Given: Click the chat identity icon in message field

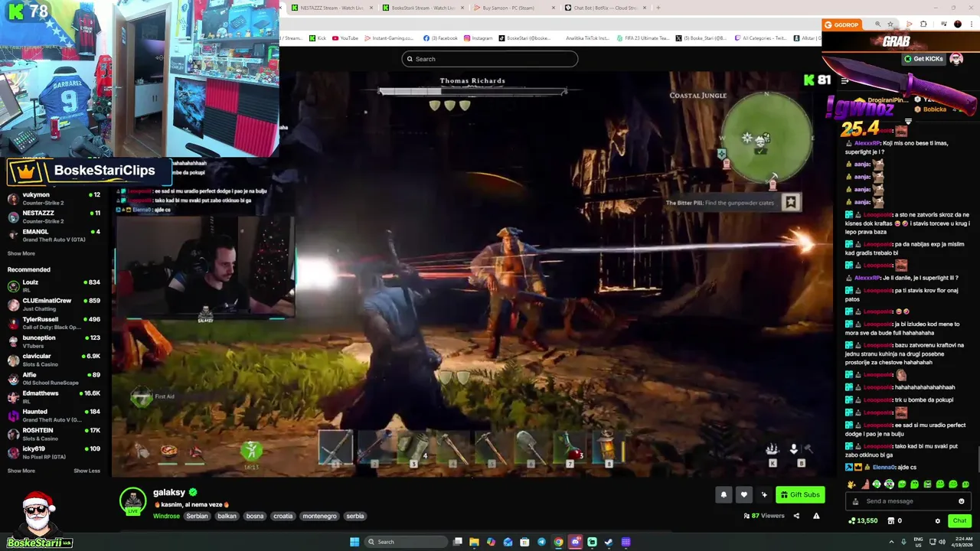Looking at the screenshot, I should pos(856,501).
